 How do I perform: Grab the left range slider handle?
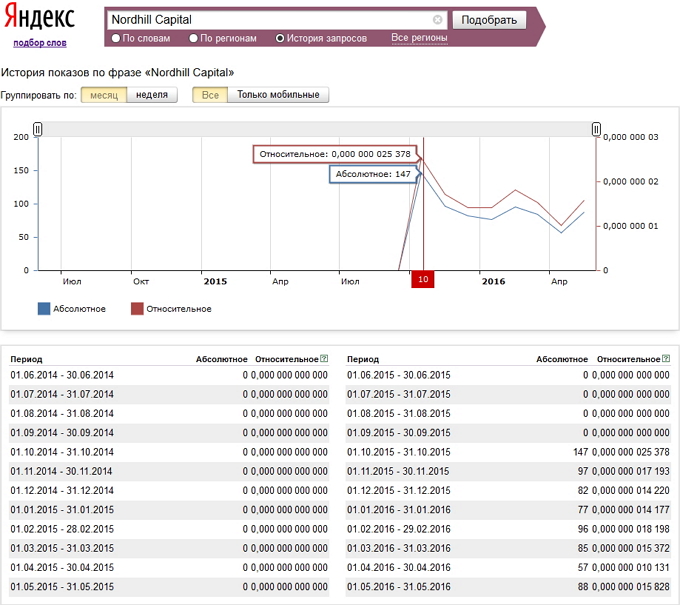coord(38,129)
